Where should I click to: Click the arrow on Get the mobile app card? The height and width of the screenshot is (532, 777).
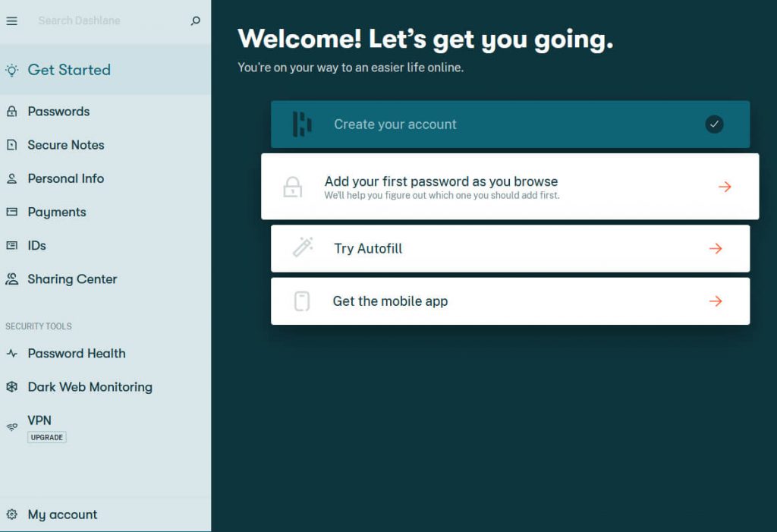716,301
